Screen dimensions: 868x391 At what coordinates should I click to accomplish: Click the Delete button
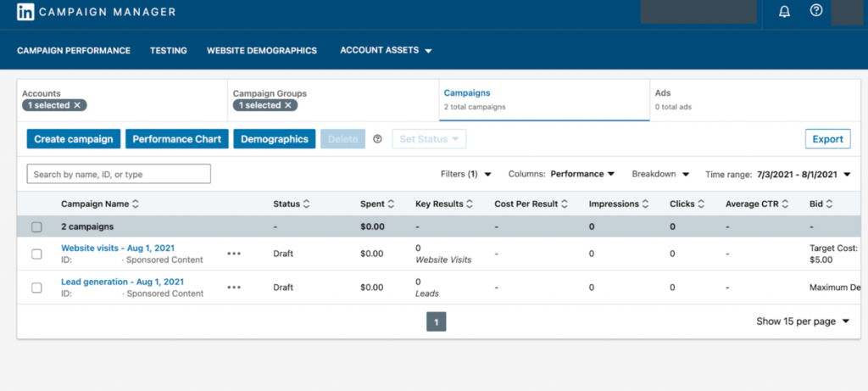(342, 139)
